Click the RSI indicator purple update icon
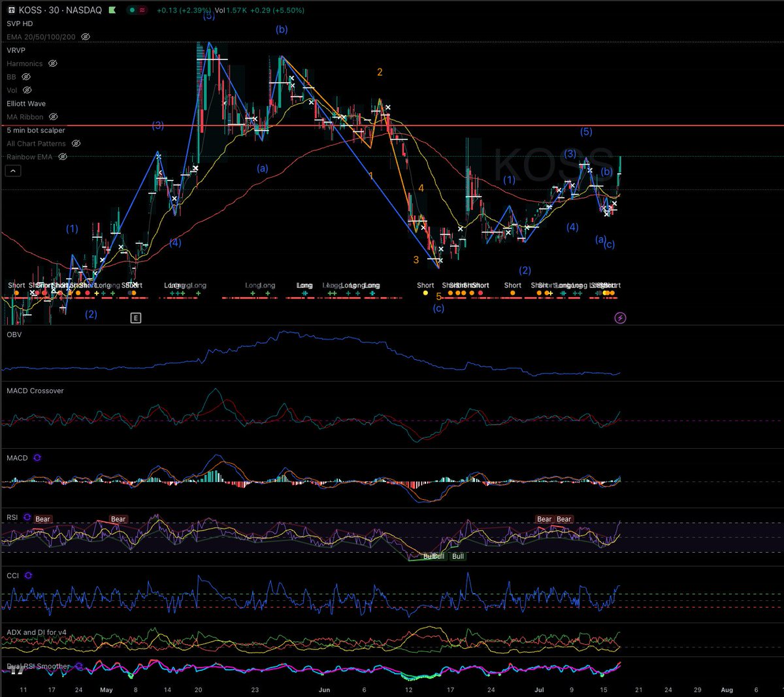This screenshot has width=784, height=697. (27, 517)
